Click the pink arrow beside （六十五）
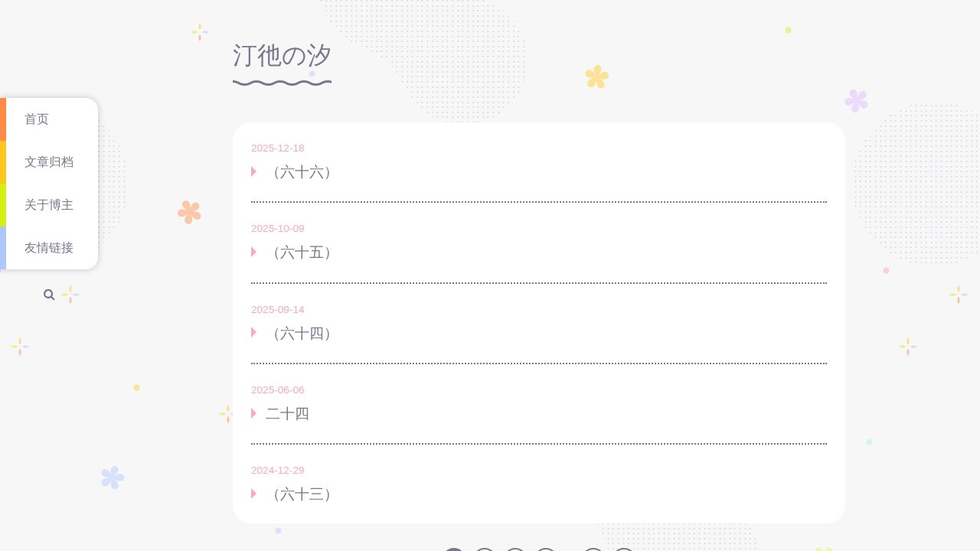Viewport: 980px width, 551px height. [x=253, y=252]
